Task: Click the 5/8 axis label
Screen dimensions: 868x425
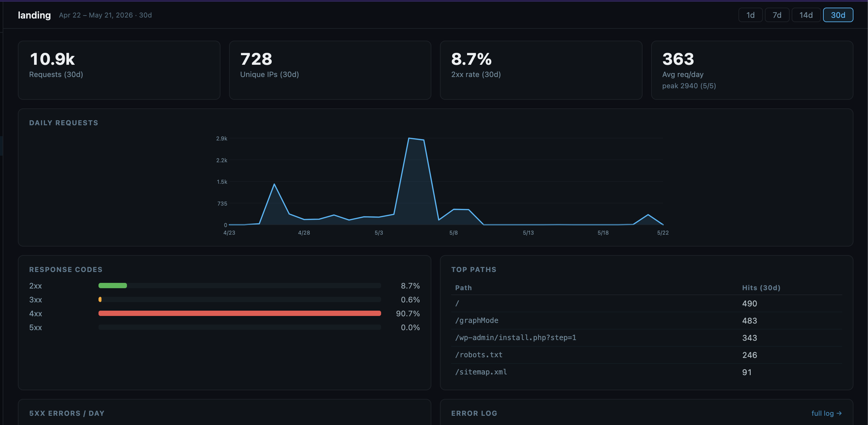Action: pyautogui.click(x=453, y=233)
